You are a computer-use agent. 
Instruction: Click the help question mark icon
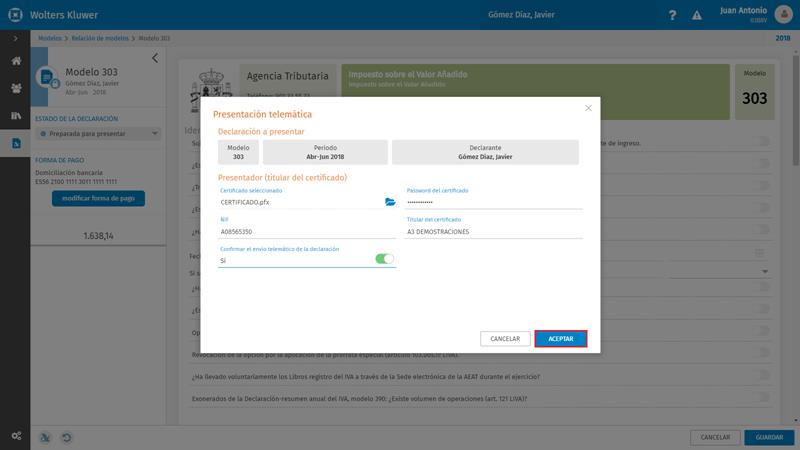pyautogui.click(x=672, y=15)
